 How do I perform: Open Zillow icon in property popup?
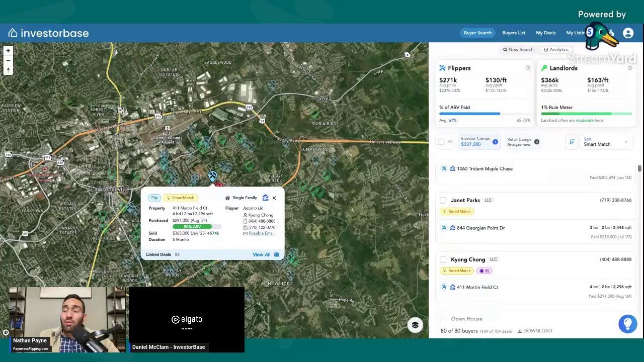[x=266, y=198]
